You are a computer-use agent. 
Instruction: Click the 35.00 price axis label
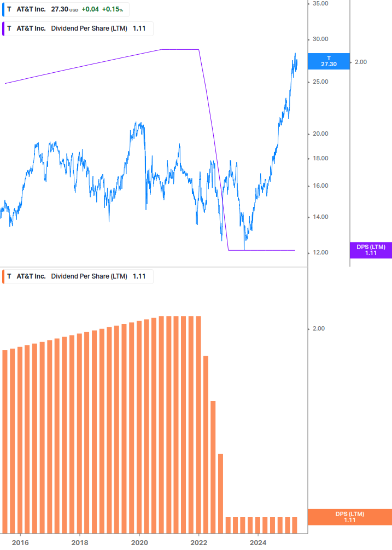[320, 3]
